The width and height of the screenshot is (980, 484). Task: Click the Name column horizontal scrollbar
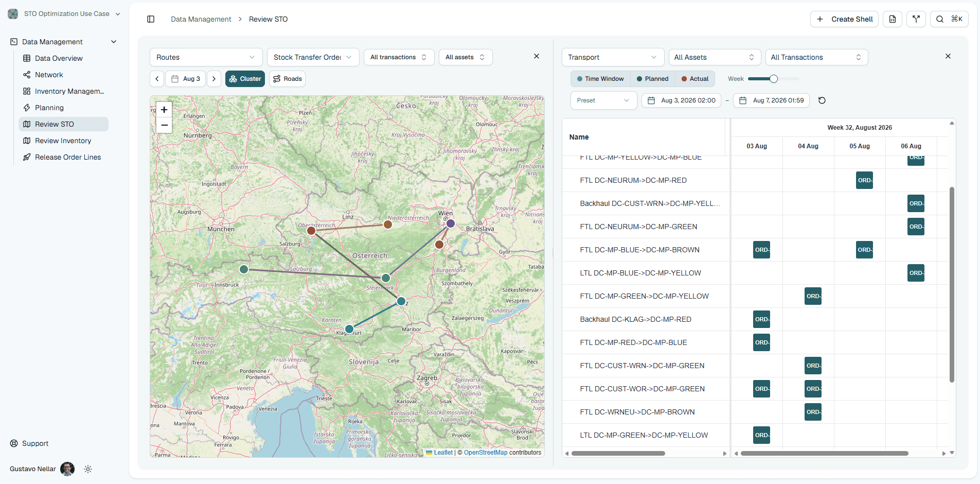click(618, 454)
